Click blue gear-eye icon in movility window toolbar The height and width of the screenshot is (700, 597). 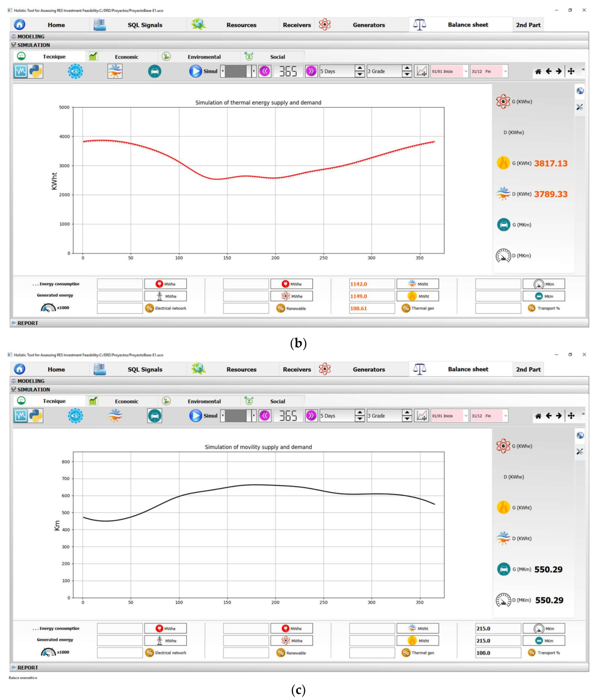75,415
